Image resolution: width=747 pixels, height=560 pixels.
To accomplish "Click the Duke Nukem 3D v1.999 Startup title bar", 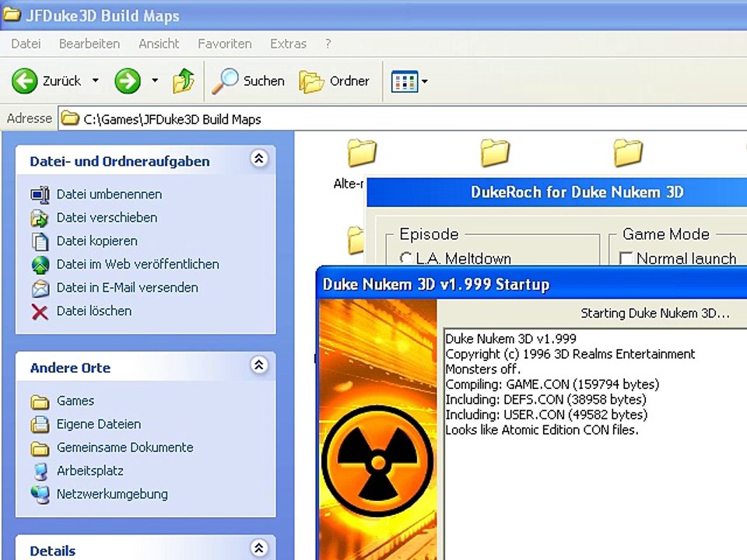I will pos(532,285).
